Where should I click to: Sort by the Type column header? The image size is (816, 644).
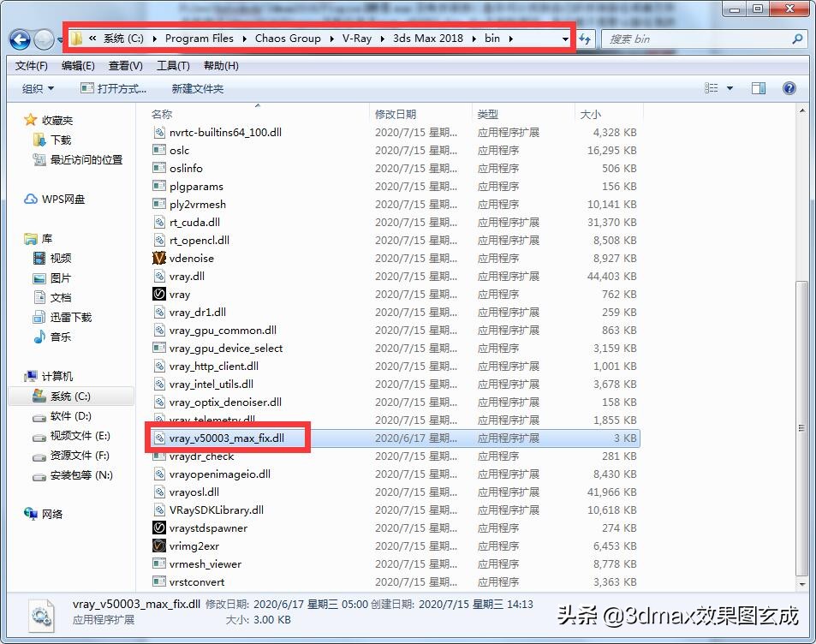point(523,114)
